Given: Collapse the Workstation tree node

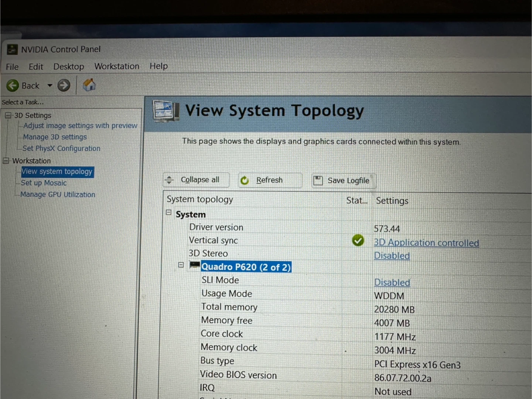Looking at the screenshot, I should point(6,160).
